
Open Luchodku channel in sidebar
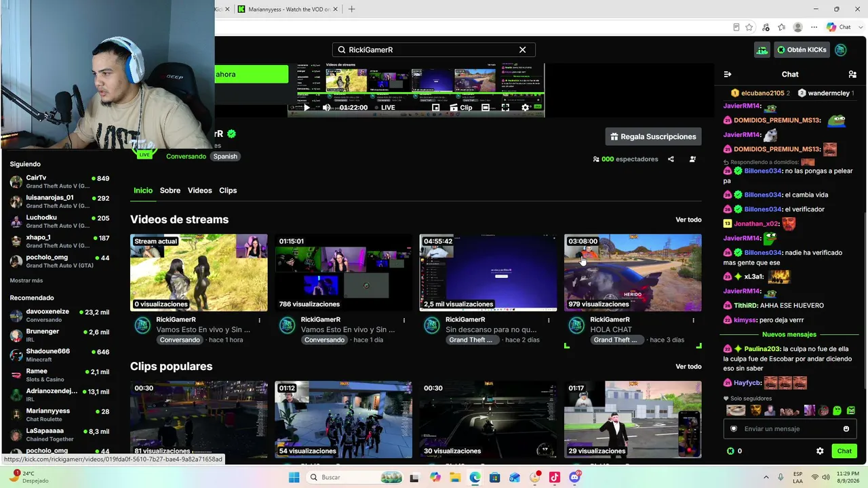(60, 221)
